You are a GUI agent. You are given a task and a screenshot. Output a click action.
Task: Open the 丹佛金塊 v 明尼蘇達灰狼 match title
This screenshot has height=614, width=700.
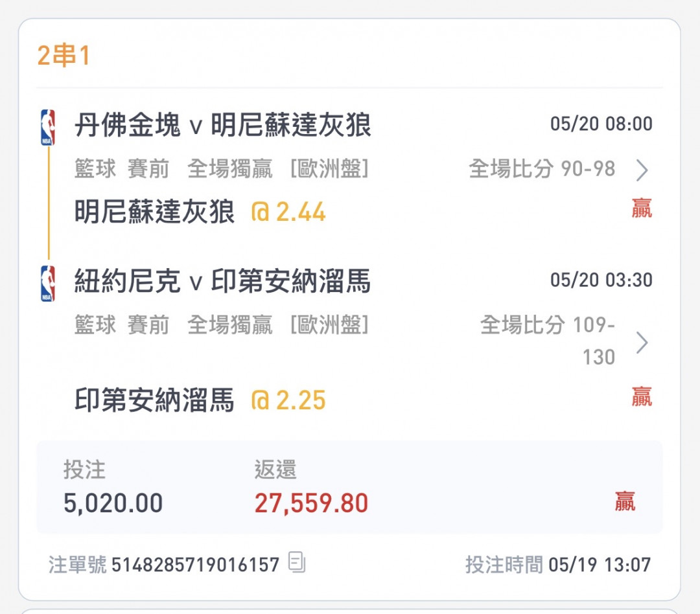pos(222,125)
